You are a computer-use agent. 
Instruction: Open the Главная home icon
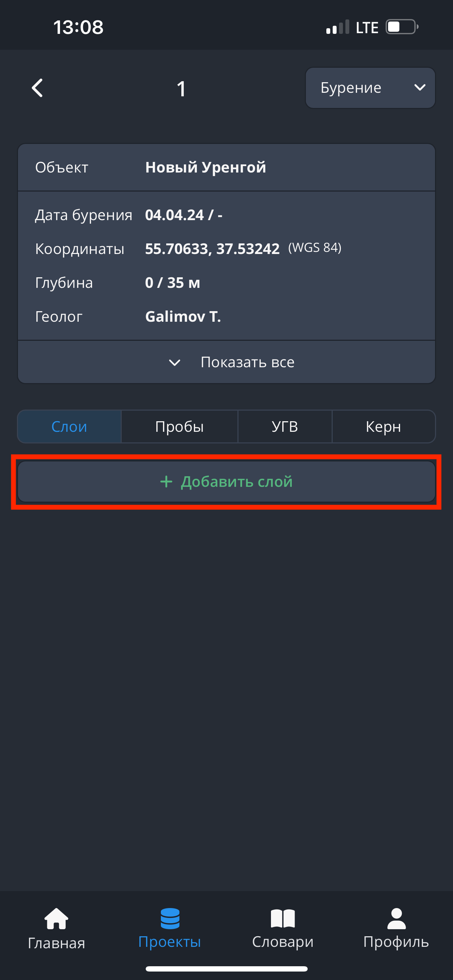56,918
